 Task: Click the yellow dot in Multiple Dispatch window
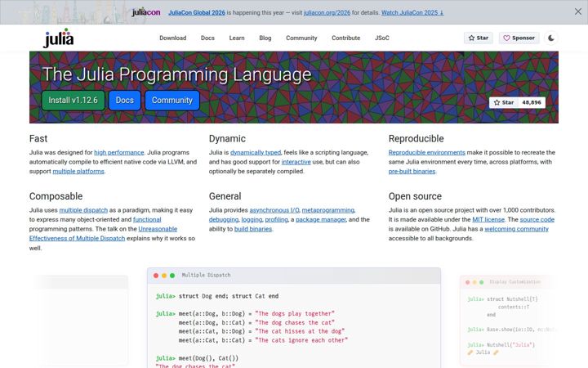[164, 276]
